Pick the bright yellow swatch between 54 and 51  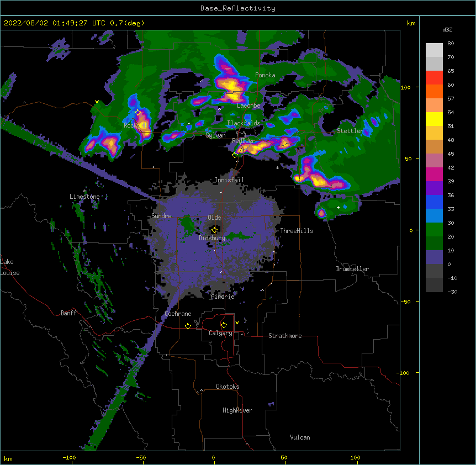click(434, 119)
